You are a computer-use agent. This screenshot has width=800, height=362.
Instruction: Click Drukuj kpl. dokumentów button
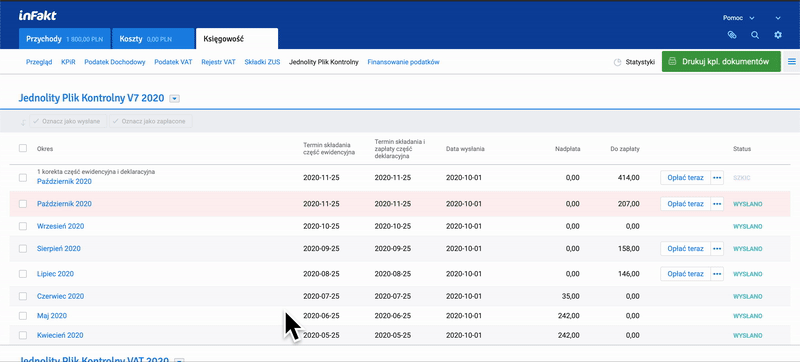[721, 62]
